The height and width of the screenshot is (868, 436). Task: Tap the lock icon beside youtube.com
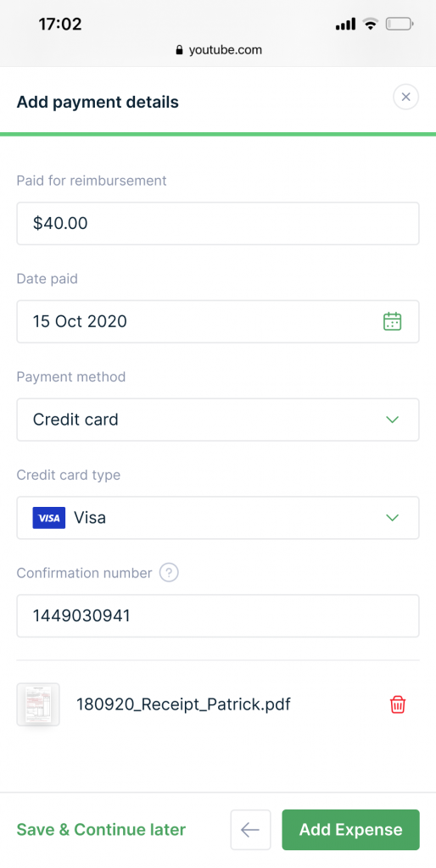179,50
